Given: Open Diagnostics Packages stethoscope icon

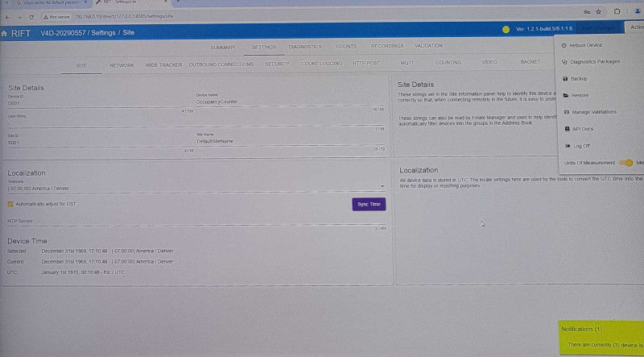Looking at the screenshot, I should 564,62.
